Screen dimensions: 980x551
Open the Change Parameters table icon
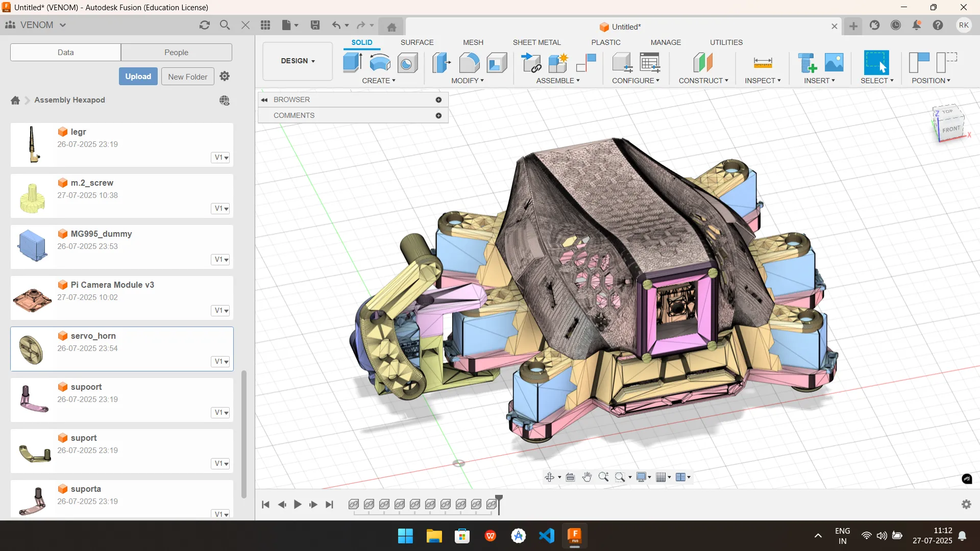tap(650, 63)
